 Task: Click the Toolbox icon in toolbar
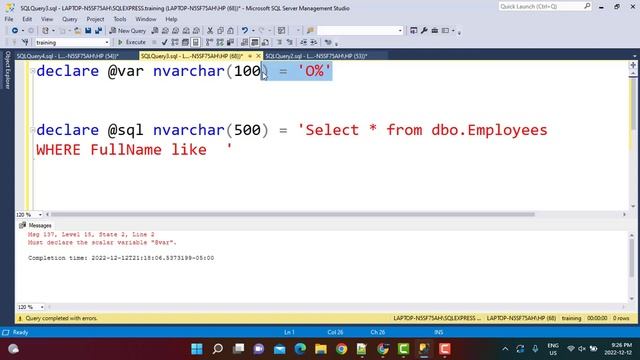tap(435, 31)
